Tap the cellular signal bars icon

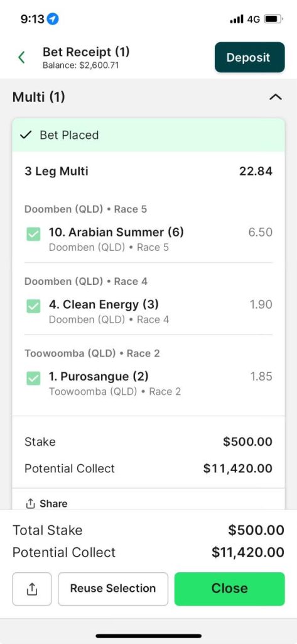pos(237,19)
